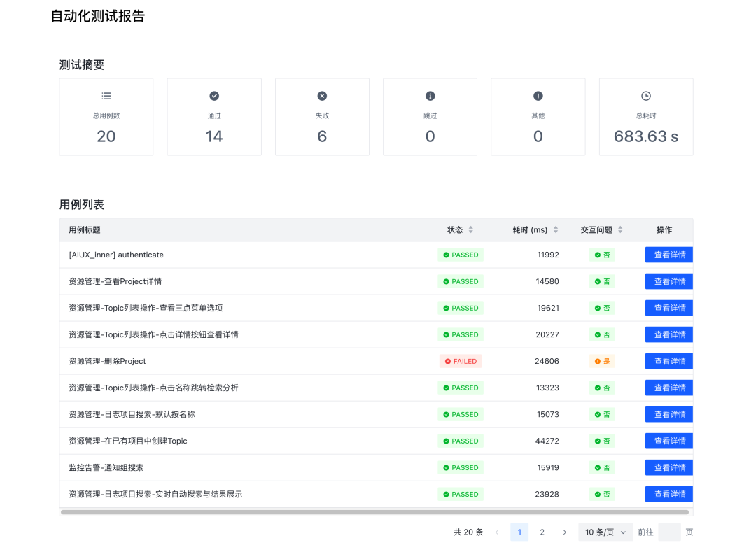
Task: Click the info icon on 跳过 card
Action: (430, 96)
